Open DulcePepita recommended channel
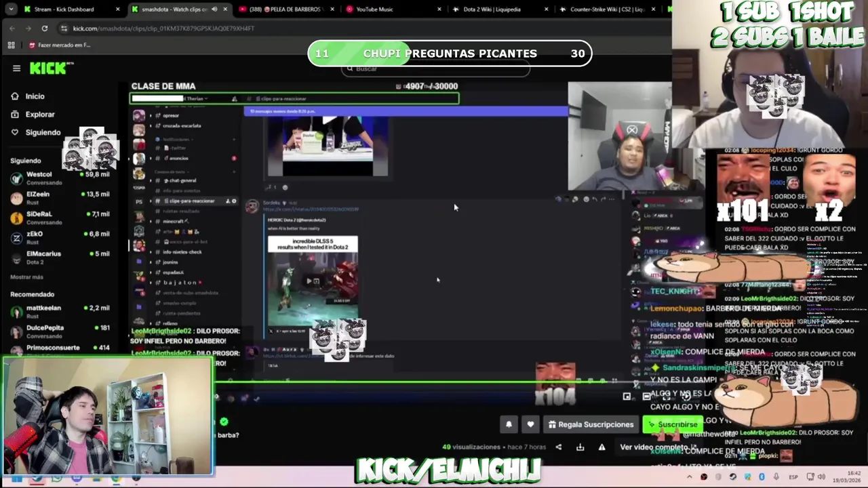The width and height of the screenshot is (868, 488). pyautogui.click(x=60, y=331)
